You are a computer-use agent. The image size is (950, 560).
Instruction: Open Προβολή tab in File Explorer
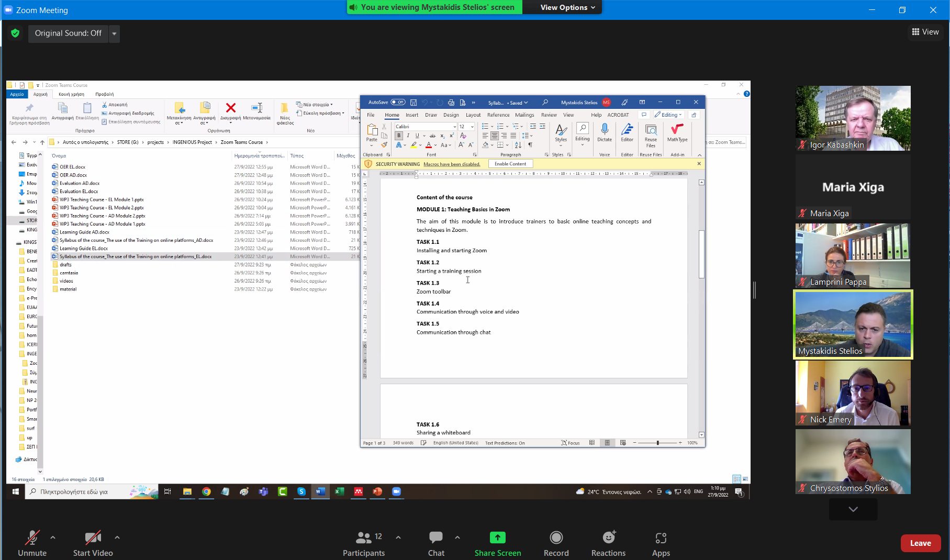pos(105,94)
